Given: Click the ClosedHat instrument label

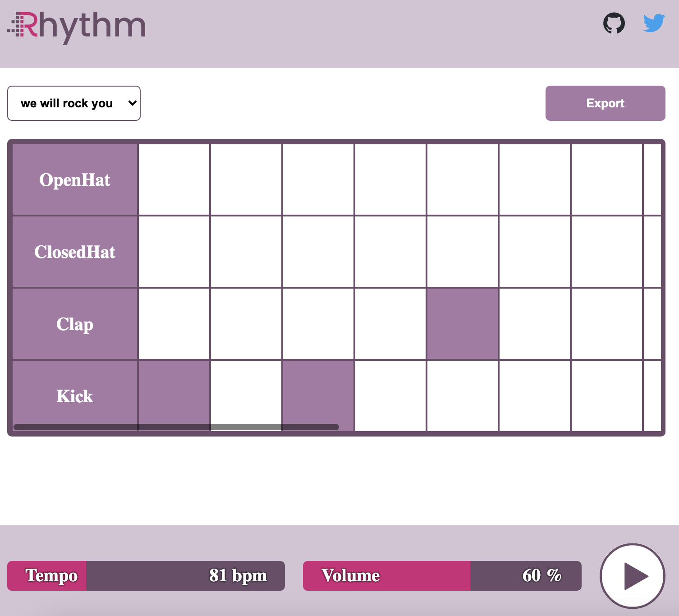Looking at the screenshot, I should coord(75,252).
